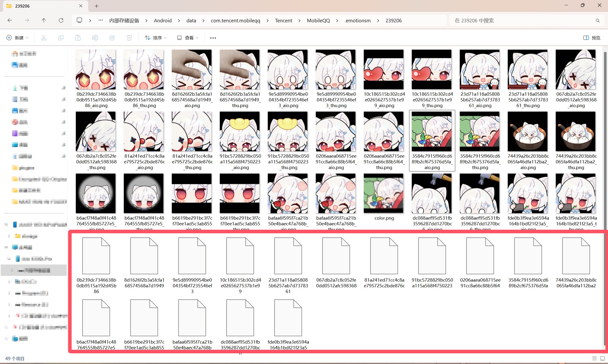Toggle the 预览 preview pane
This screenshot has width=608, height=364.
[592, 38]
